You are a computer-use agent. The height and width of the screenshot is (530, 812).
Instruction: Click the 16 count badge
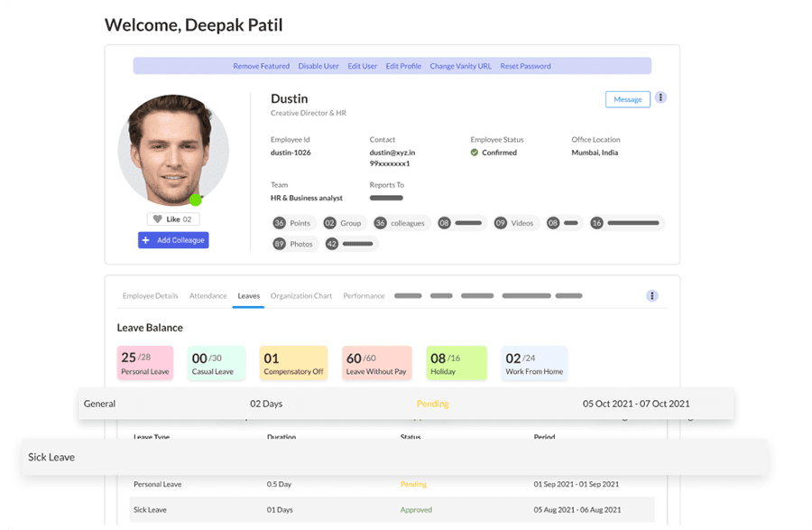[627, 223]
